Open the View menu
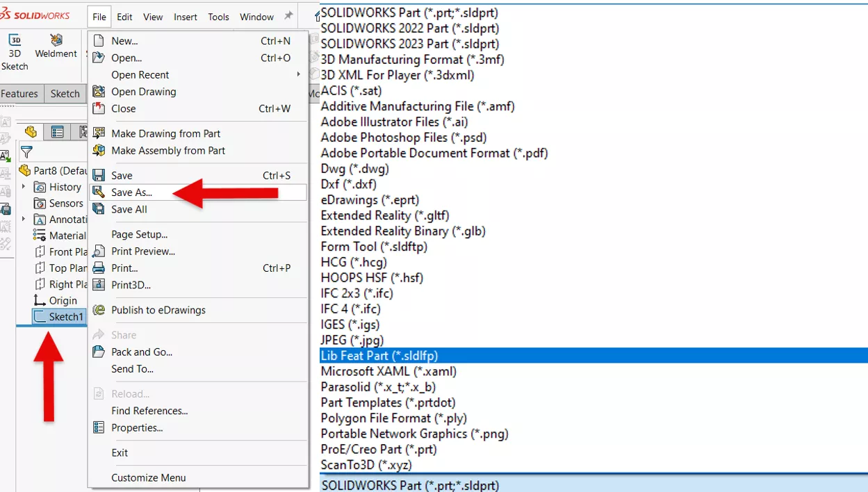868x492 pixels. (x=153, y=17)
